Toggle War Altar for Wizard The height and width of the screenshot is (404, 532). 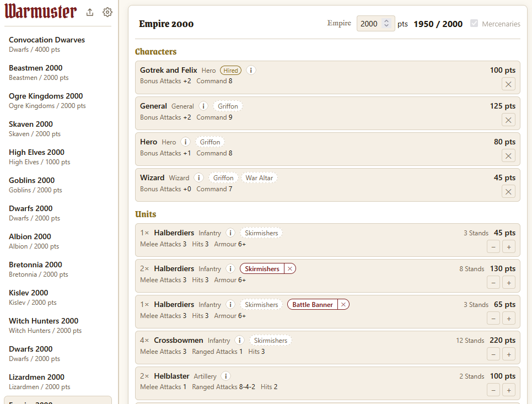[259, 177]
